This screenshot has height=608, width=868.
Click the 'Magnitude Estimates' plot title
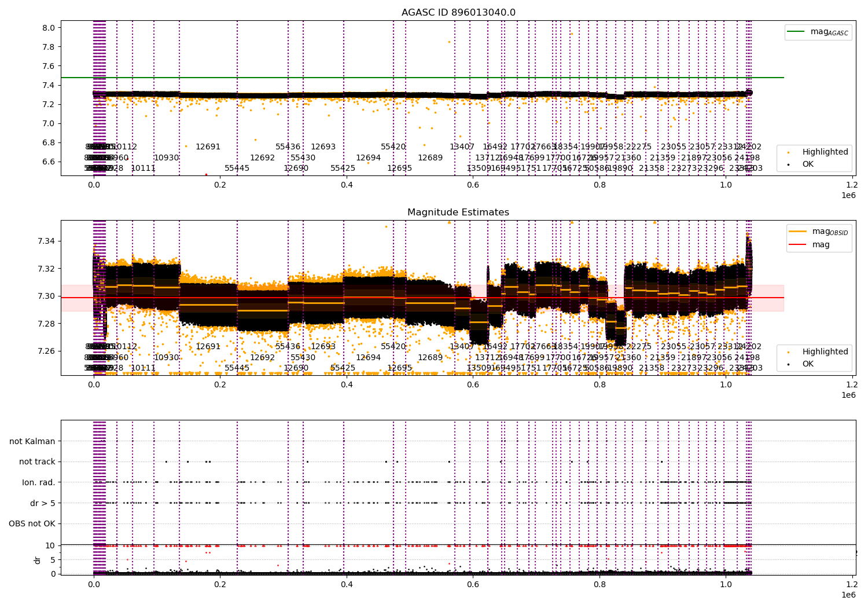[x=458, y=213]
